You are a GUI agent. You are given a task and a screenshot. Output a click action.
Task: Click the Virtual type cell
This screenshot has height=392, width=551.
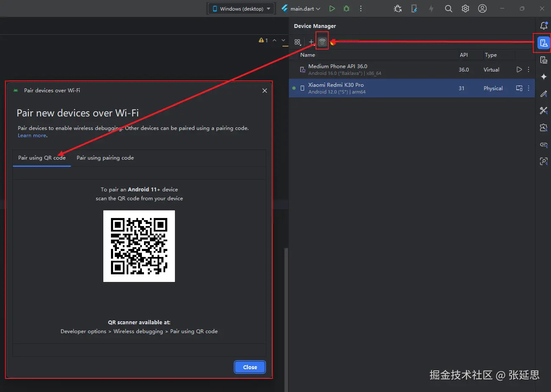click(x=491, y=69)
